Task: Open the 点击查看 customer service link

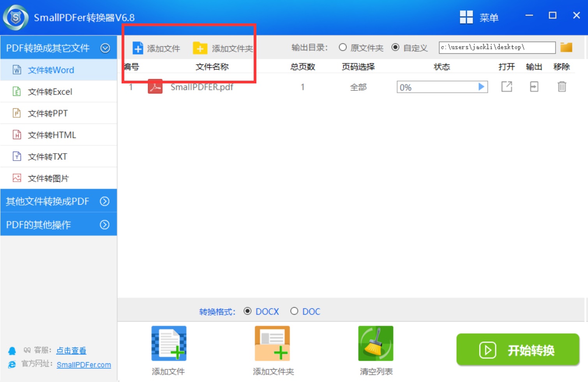Action: pos(71,350)
